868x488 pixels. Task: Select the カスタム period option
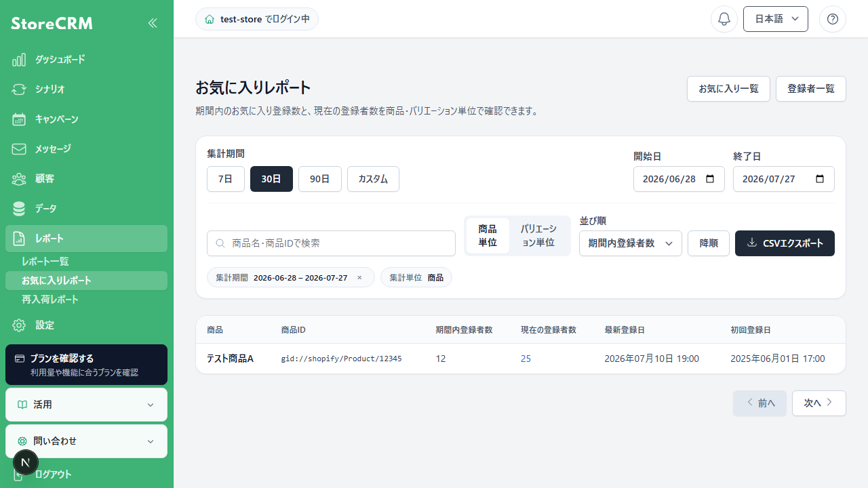point(373,179)
